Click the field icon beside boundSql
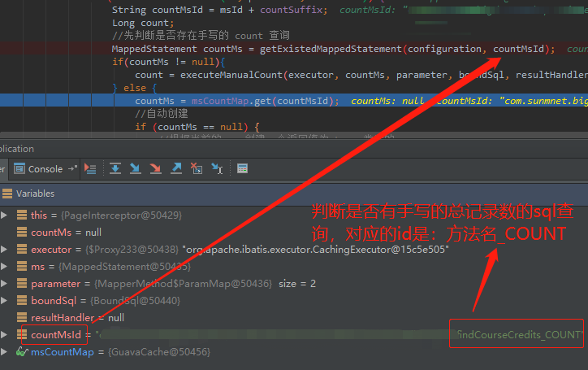Screen dimensions: 588x370 pos(22,300)
